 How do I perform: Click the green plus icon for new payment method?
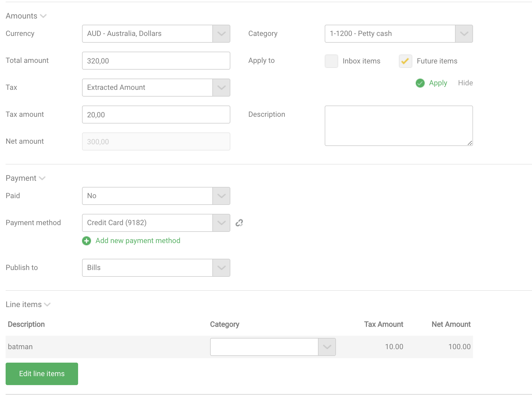click(x=87, y=241)
